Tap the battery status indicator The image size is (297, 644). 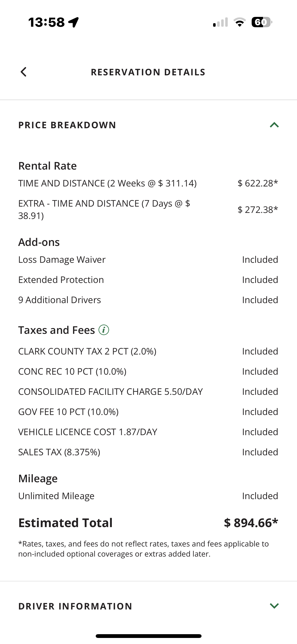[x=261, y=22]
